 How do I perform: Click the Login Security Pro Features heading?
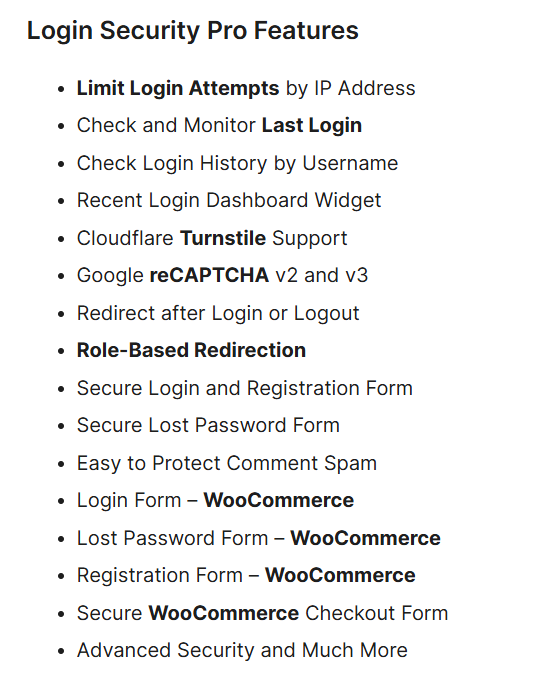tap(193, 31)
